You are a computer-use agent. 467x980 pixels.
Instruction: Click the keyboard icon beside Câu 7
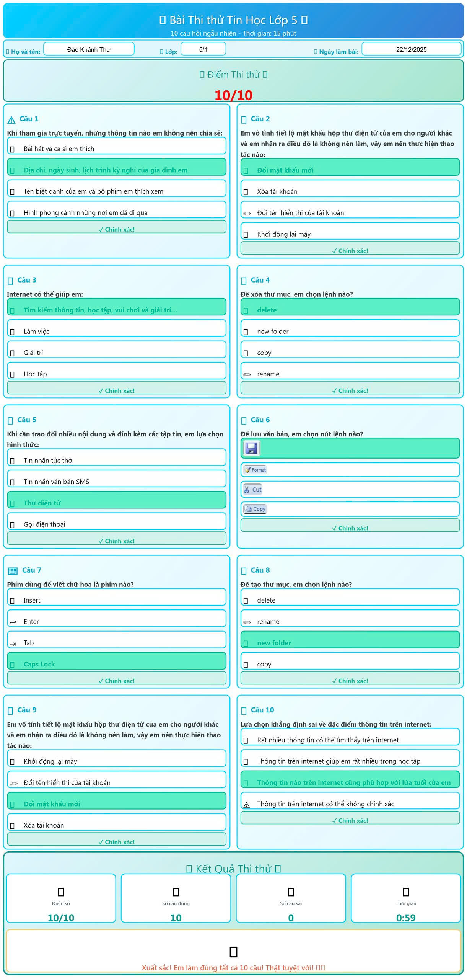[x=13, y=571]
